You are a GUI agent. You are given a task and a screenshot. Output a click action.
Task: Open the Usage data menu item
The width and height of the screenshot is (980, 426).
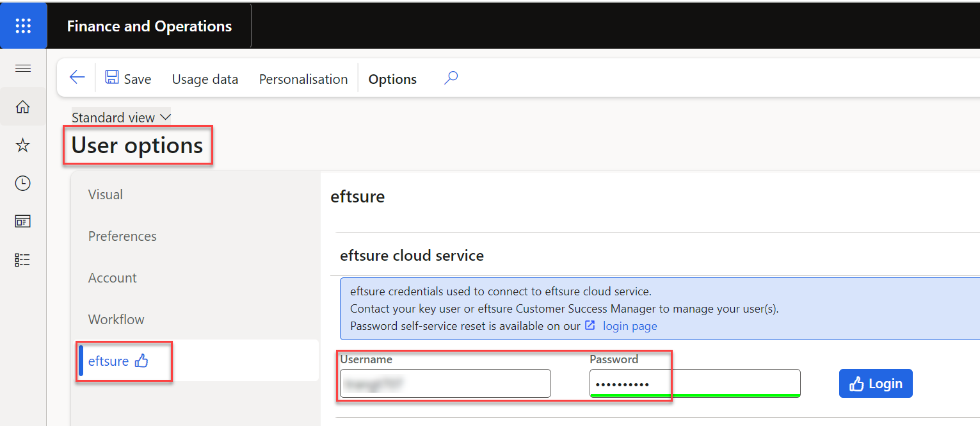point(205,79)
